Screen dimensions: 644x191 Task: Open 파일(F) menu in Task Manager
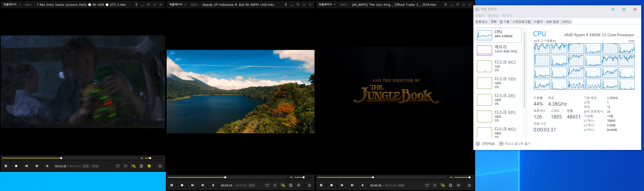coord(480,16)
